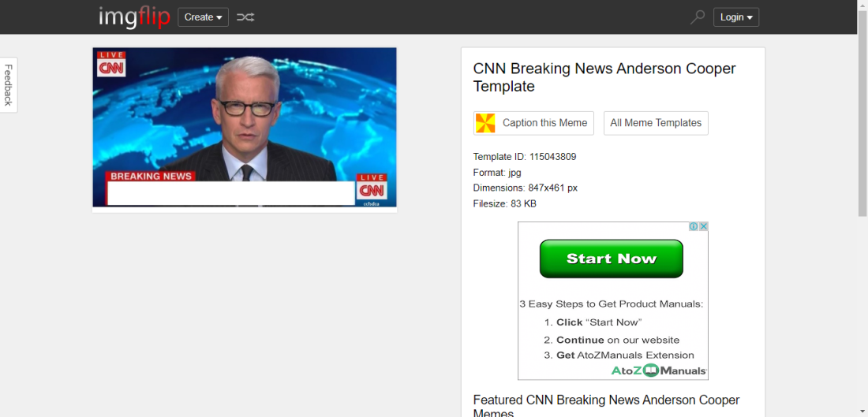Click the Caption this Meme button

pyautogui.click(x=533, y=123)
